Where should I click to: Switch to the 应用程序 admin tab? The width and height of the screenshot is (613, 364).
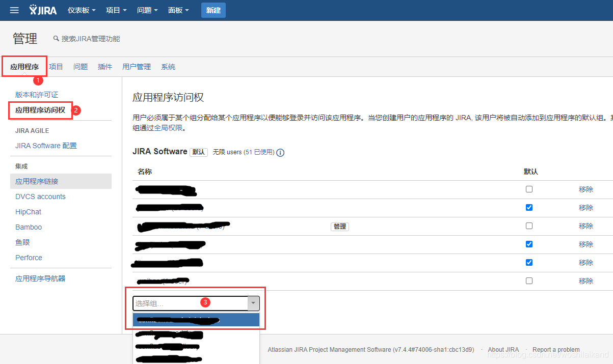tap(24, 67)
